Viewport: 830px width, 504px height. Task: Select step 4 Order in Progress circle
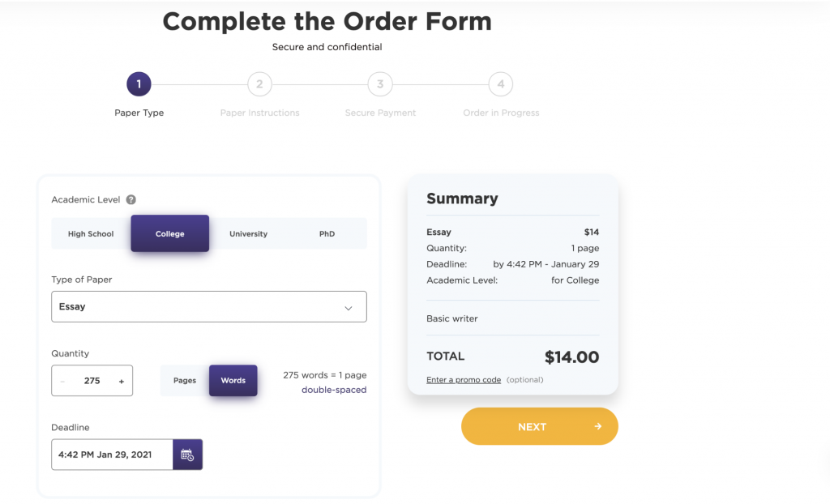pos(501,84)
